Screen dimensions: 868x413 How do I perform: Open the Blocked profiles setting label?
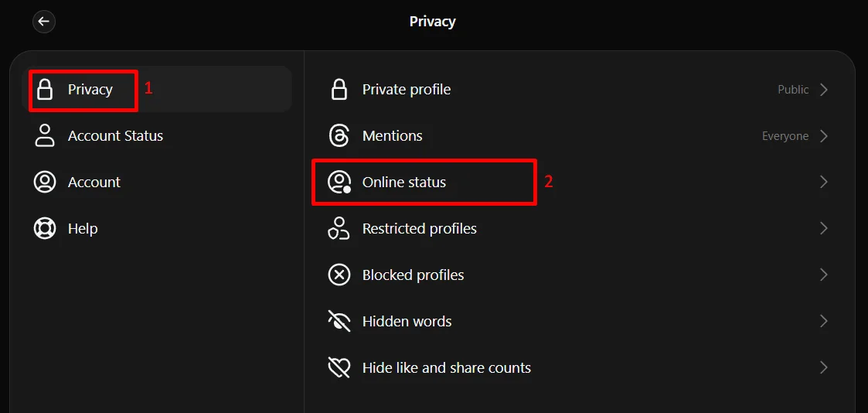tap(413, 275)
